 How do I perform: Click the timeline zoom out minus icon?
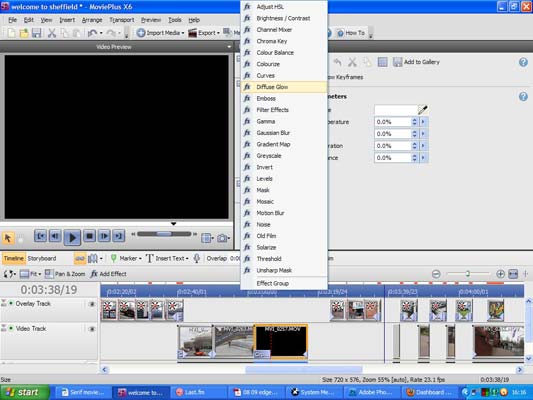(436, 274)
